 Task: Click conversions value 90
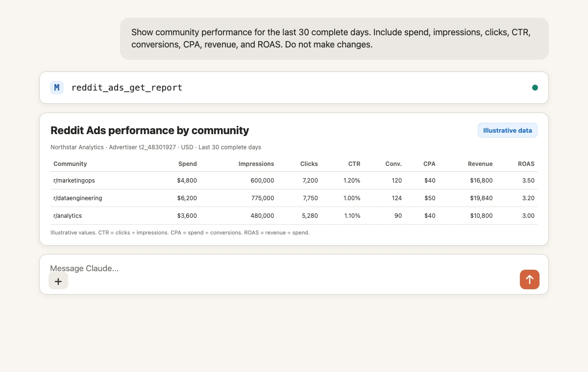(398, 216)
